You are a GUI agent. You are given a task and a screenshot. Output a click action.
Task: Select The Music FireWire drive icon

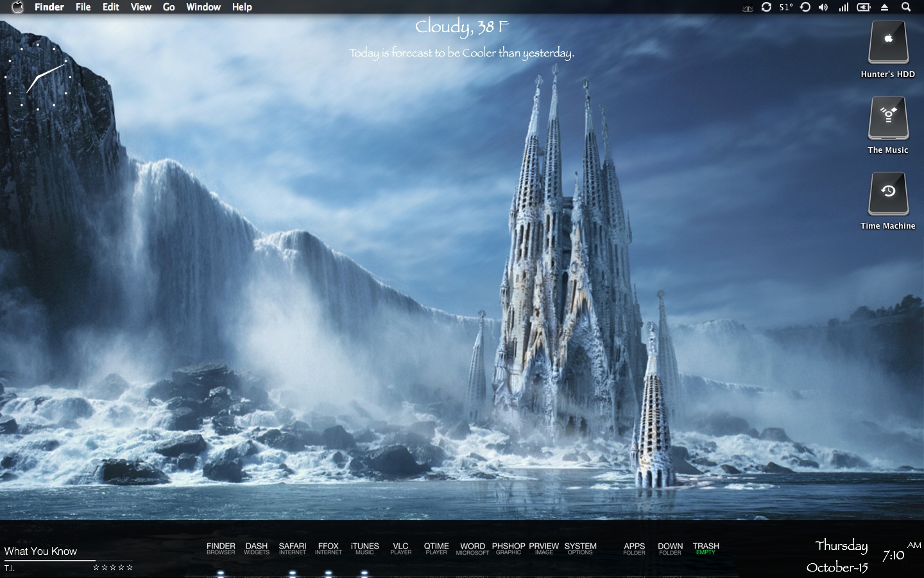tap(888, 119)
